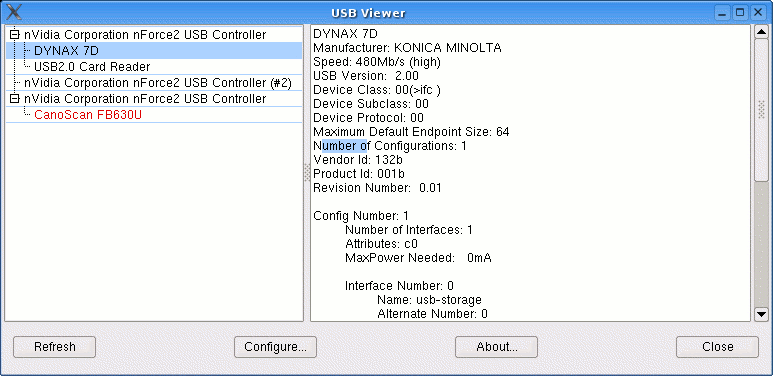Screen dimensions: 773x376
Task: Click 'Device Class: 00(>ifc )' line
Action: point(377,90)
